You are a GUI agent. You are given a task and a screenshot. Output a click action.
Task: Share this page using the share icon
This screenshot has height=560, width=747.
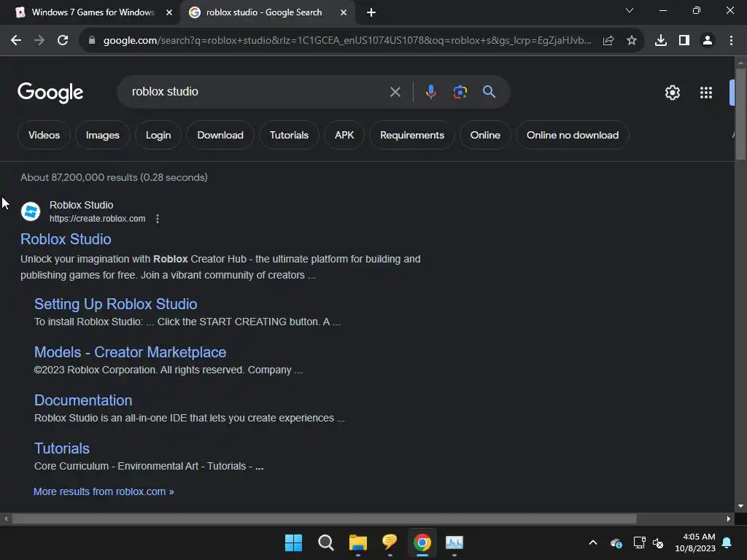click(x=608, y=41)
